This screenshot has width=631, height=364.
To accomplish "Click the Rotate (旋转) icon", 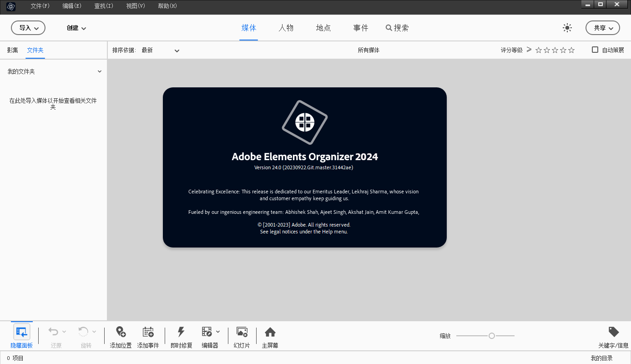I will [x=83, y=332].
